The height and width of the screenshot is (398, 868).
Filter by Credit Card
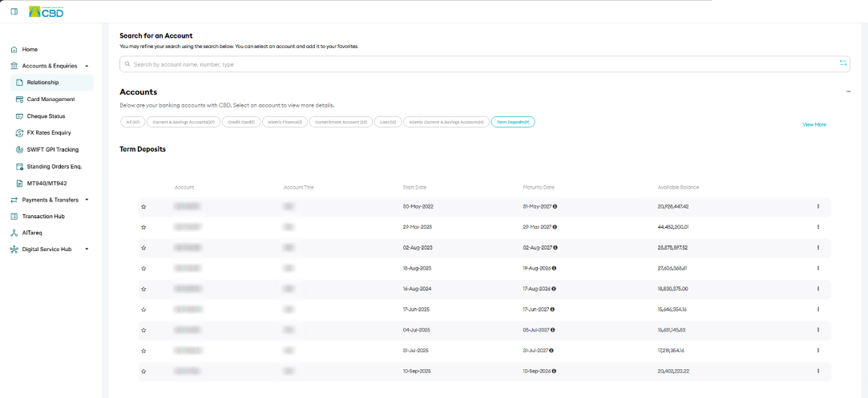click(241, 123)
